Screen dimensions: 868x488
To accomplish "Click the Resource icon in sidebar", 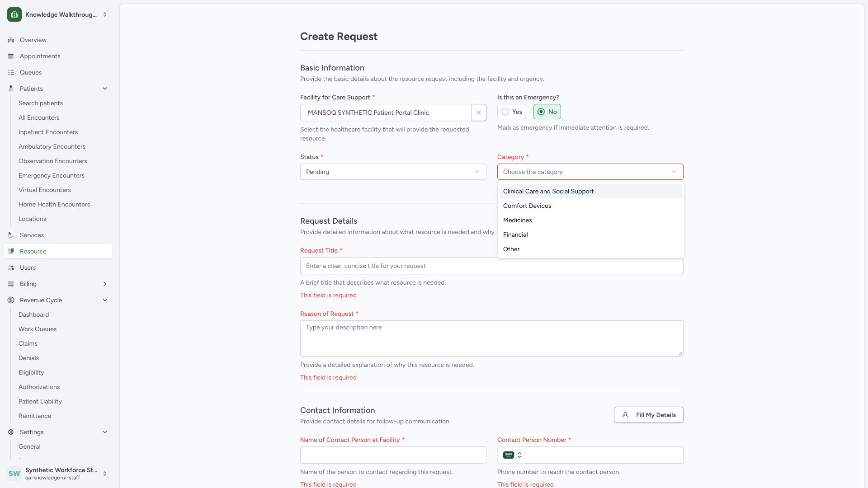I will click(x=11, y=251).
